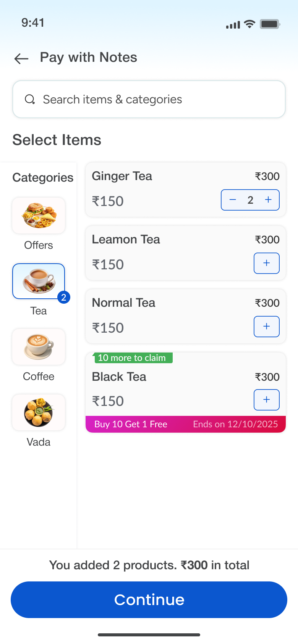This screenshot has width=298, height=644.
Task: Tap the 10 more to claim tag
Action: (132, 358)
